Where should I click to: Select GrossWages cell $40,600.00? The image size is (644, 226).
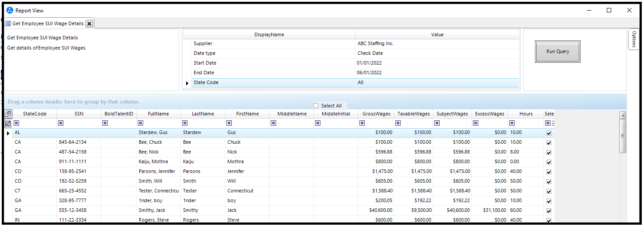click(x=376, y=211)
